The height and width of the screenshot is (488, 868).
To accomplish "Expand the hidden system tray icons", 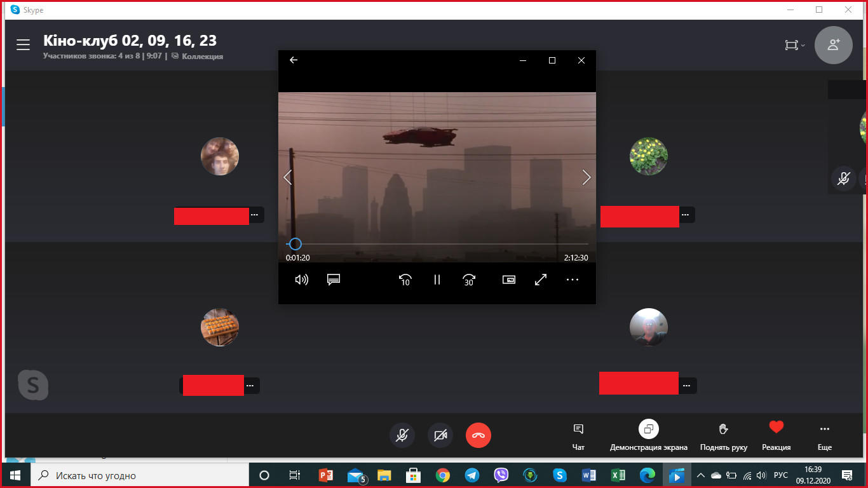I will 701,475.
